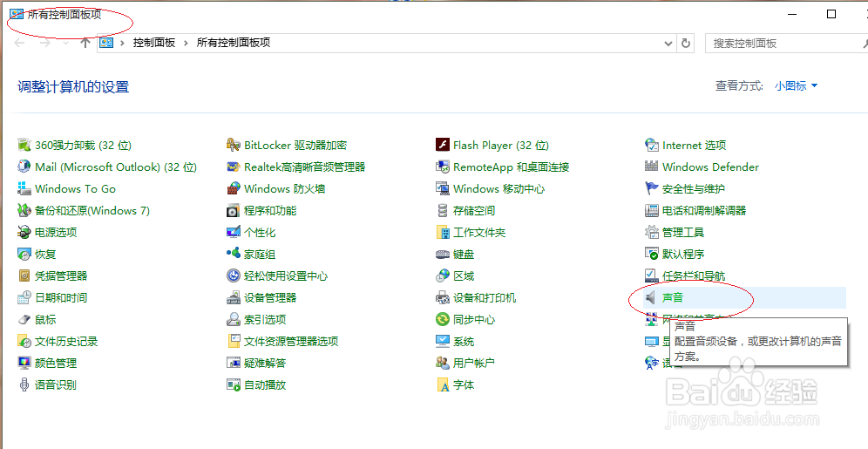Maximize the control panel window
868x449 pixels.
pyautogui.click(x=831, y=14)
